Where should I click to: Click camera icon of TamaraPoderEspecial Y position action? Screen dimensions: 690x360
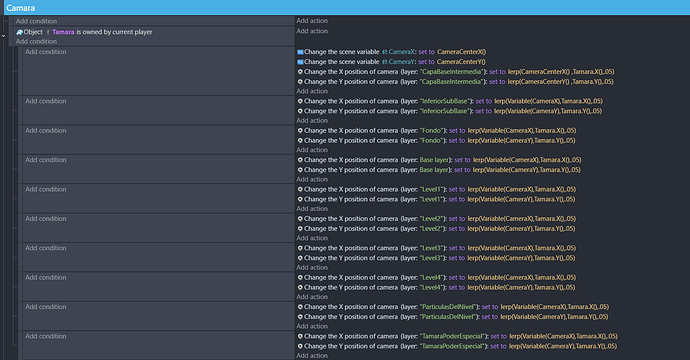tap(300, 346)
